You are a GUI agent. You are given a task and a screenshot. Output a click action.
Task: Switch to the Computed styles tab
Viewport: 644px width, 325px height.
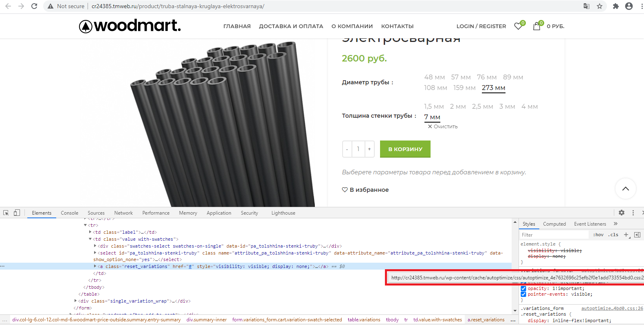point(554,224)
